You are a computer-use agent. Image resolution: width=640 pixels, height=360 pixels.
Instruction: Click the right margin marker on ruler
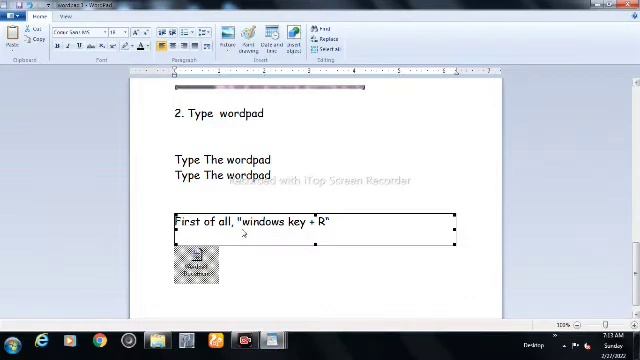click(x=456, y=72)
